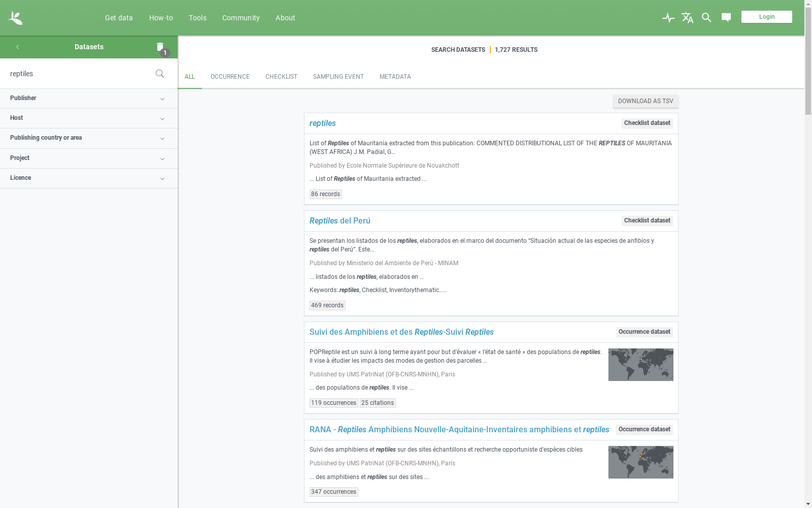Screen dimensions: 812x508
Task: Open the language translation icon
Action: click(688, 18)
